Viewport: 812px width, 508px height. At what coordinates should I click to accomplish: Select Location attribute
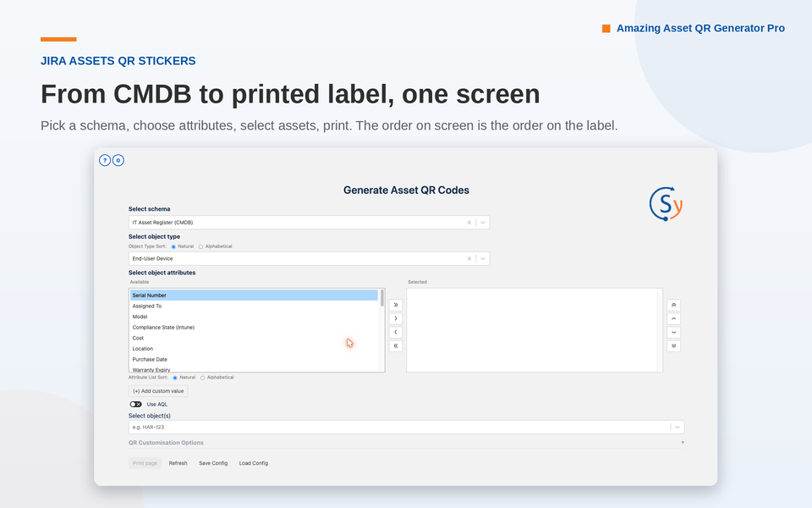[255, 349]
